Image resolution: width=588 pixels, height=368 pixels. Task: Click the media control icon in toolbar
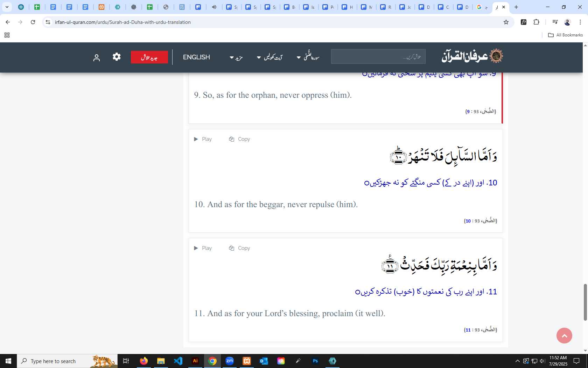coord(555,22)
